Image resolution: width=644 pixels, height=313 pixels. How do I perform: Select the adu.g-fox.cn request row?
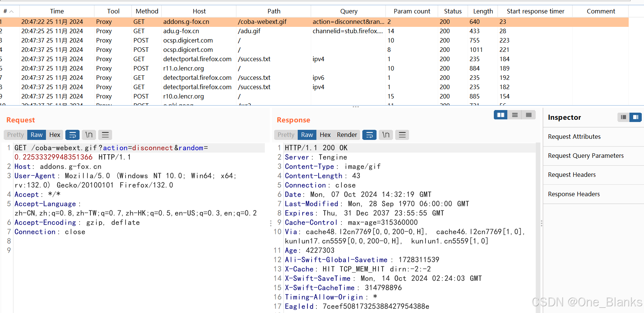314,31
